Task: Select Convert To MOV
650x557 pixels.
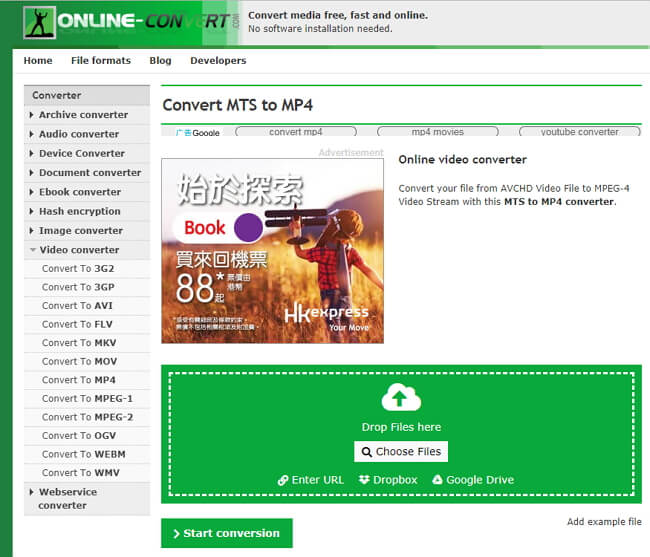Action: 87,361
